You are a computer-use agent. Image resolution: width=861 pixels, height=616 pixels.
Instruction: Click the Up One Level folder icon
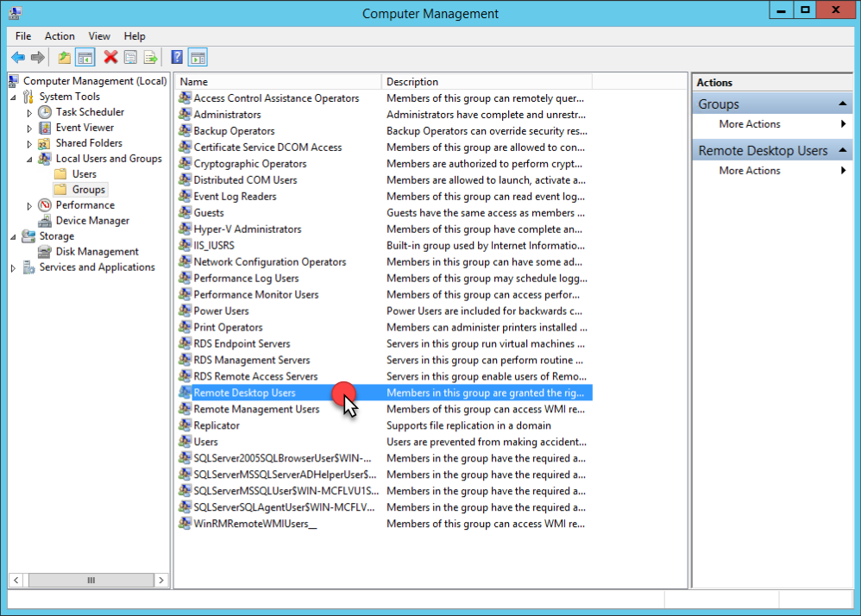pos(64,58)
